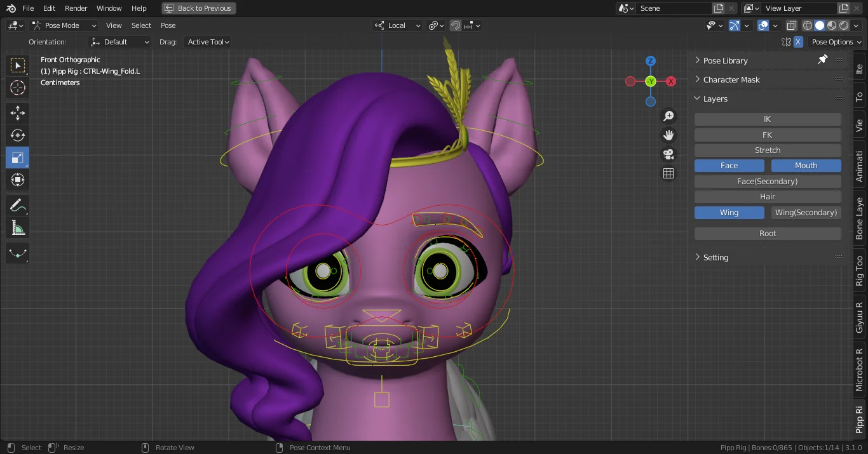This screenshot has width=868, height=454.
Task: Open the Local transform orientation dropdown
Action: click(x=397, y=25)
